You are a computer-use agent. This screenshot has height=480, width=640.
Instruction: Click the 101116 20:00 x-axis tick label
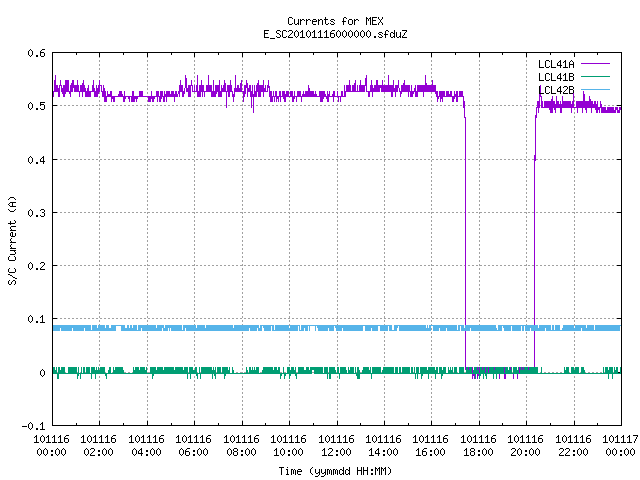(525, 446)
